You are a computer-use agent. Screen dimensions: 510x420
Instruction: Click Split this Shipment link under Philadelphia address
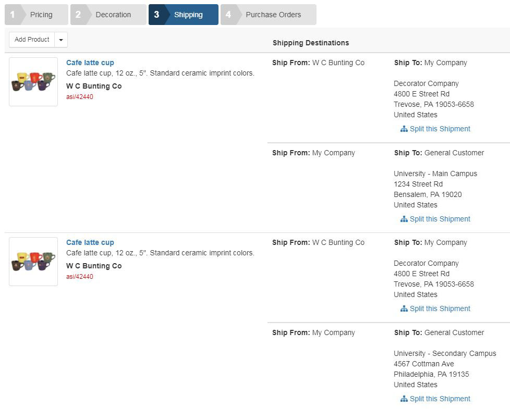435,399
